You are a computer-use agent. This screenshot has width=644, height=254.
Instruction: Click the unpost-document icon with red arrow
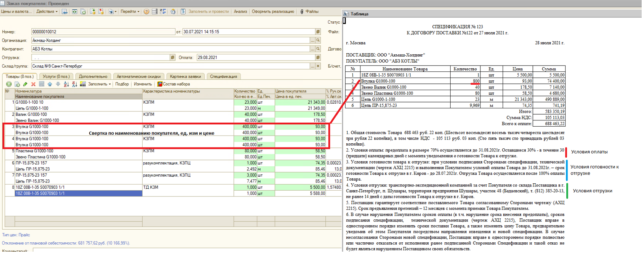(101, 12)
